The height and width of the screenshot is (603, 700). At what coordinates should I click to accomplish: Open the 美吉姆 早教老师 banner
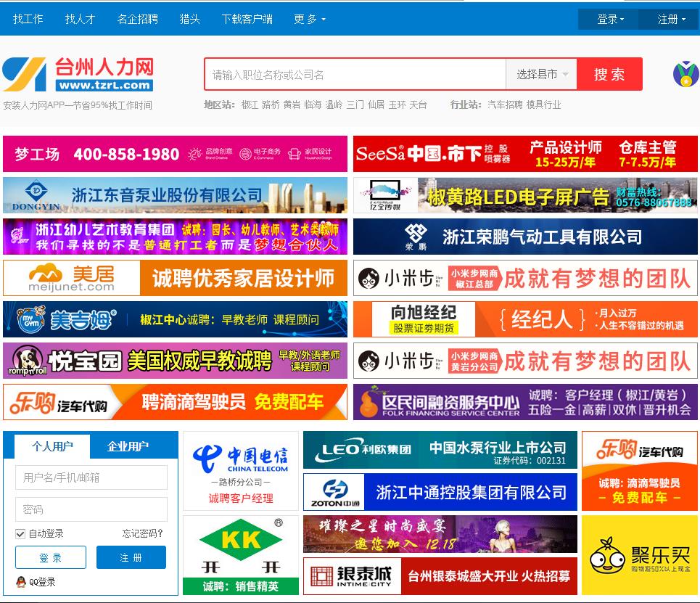(175, 319)
